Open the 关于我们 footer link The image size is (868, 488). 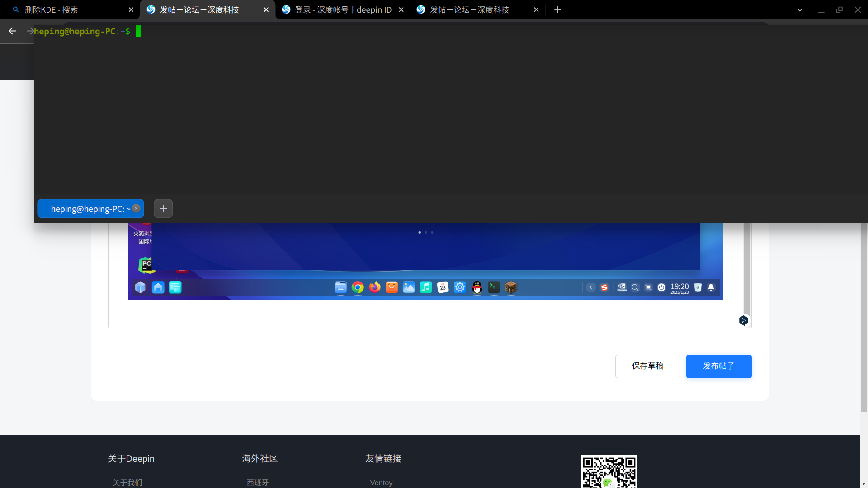(127, 483)
